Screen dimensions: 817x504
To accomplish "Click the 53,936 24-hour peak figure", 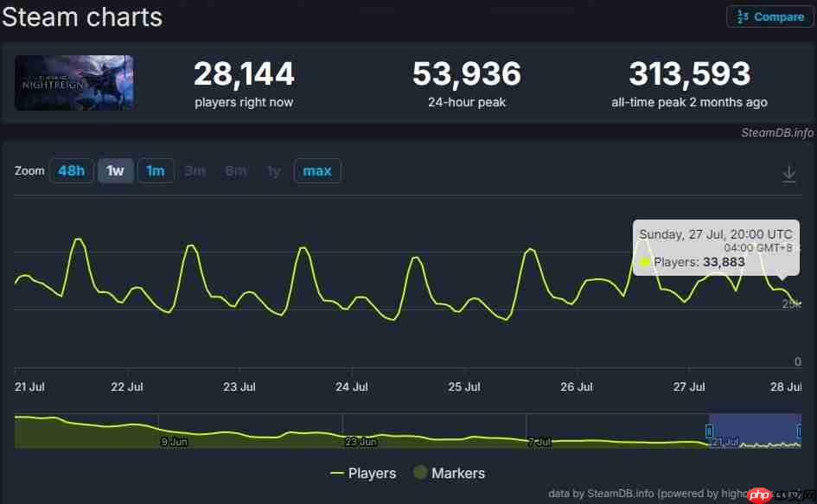I will pos(466,73).
